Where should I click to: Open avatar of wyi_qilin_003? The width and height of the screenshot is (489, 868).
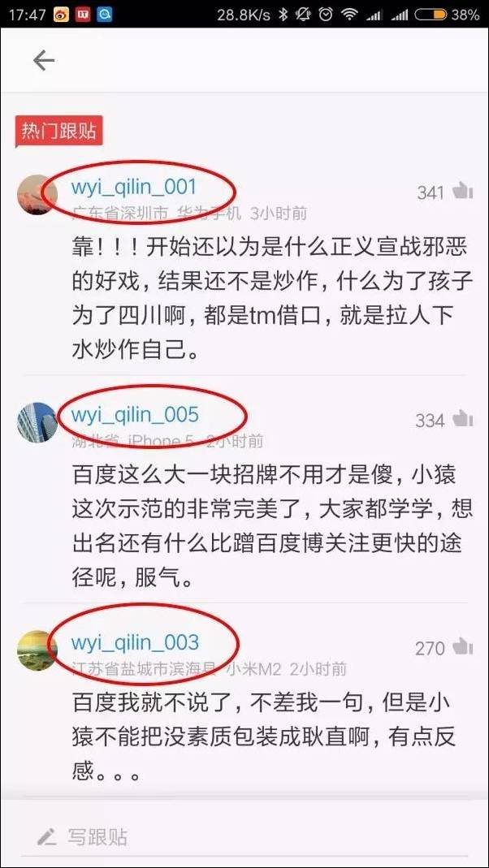pyautogui.click(x=36, y=650)
